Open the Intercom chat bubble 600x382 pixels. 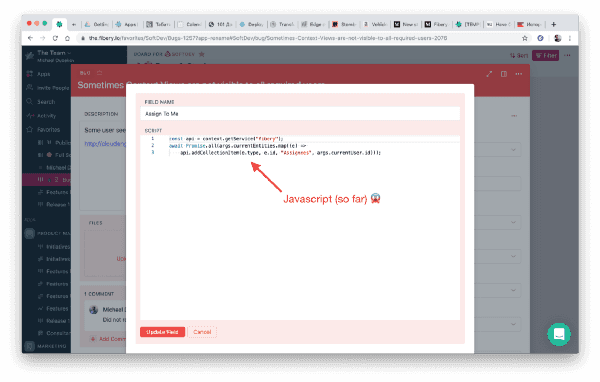pyautogui.click(x=559, y=334)
